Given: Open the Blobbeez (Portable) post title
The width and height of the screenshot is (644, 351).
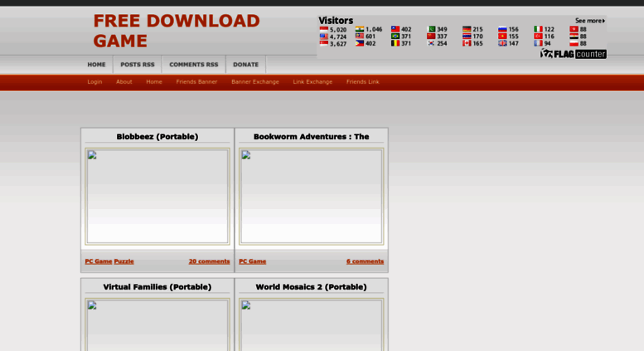Looking at the screenshot, I should [x=157, y=136].
